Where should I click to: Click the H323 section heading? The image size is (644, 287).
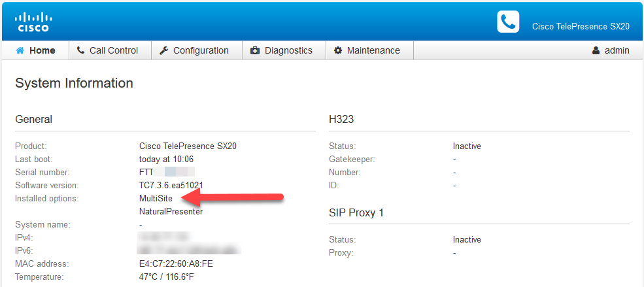[341, 120]
